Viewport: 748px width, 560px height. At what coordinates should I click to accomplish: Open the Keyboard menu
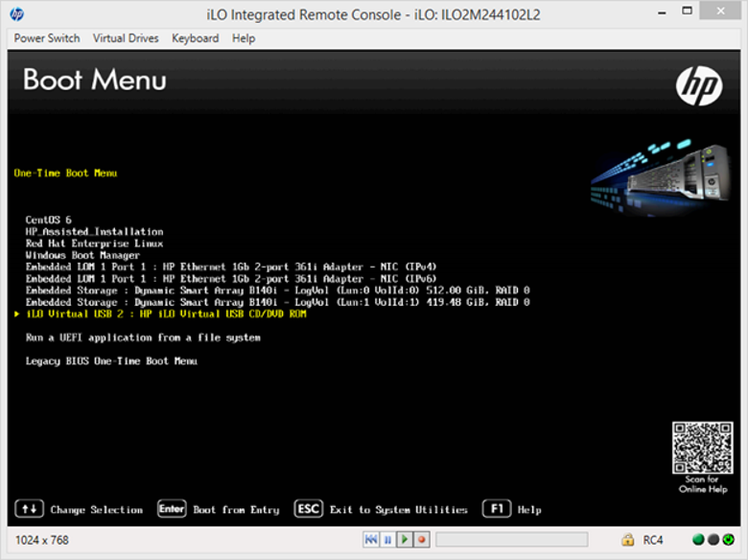click(x=195, y=38)
